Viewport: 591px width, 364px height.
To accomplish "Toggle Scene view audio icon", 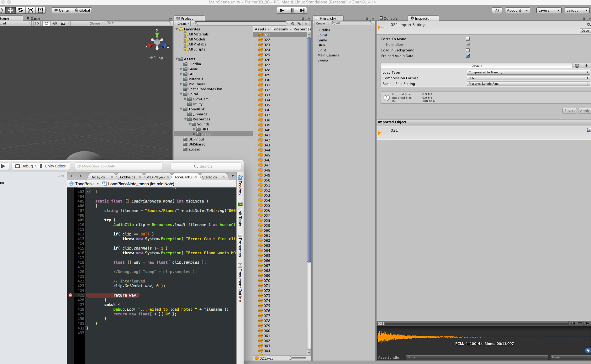I will 55,24.
